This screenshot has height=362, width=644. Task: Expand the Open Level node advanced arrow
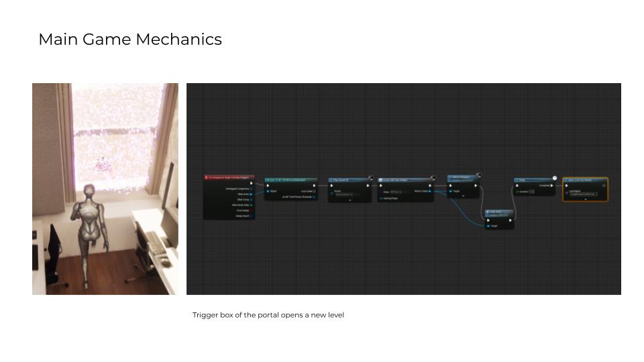point(585,200)
